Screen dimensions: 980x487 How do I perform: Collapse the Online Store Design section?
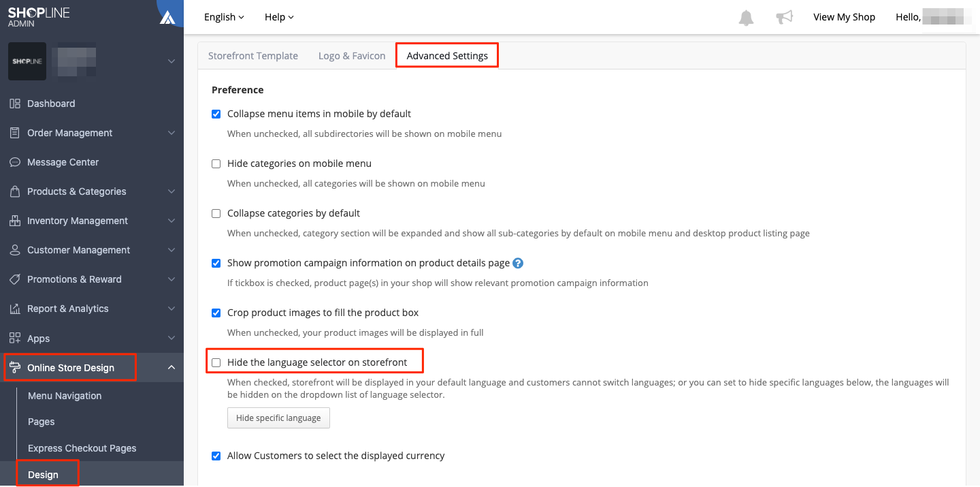click(x=171, y=368)
